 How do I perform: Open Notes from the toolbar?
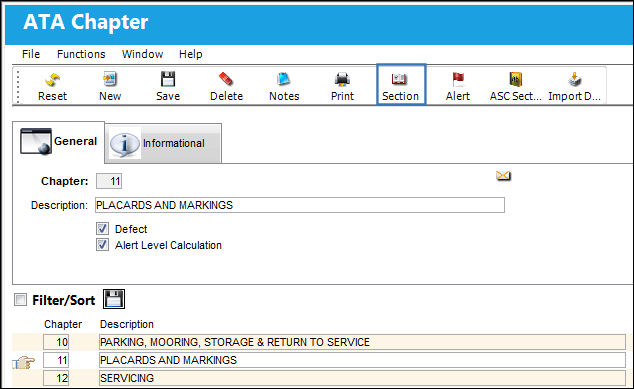coord(284,79)
